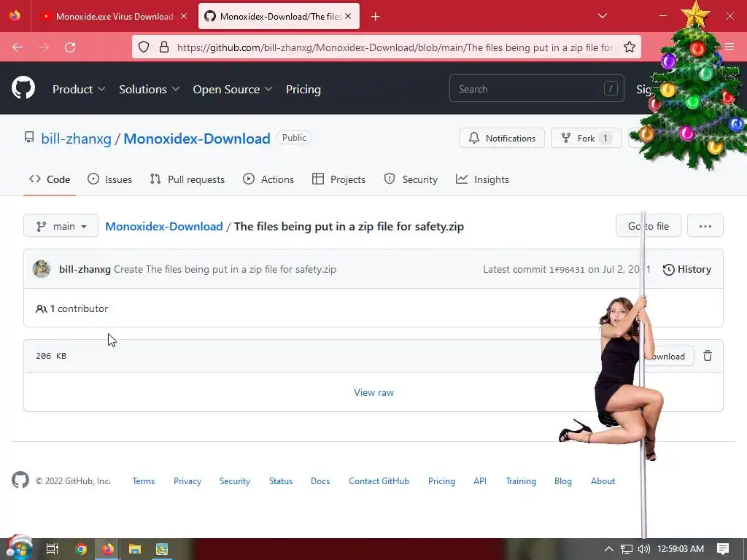Open the Pull requests tab

pos(187,179)
